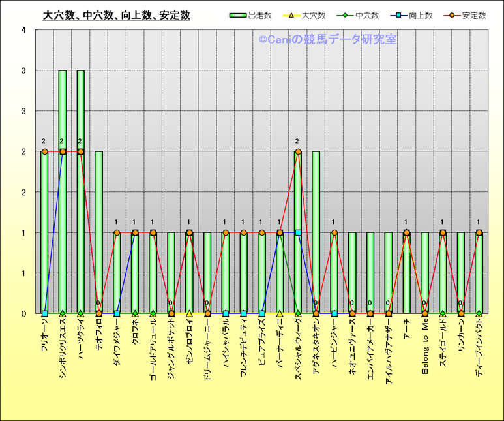
Task: Click the yellow triangle marker at ゼンノロブロイ
Action: pos(189,313)
